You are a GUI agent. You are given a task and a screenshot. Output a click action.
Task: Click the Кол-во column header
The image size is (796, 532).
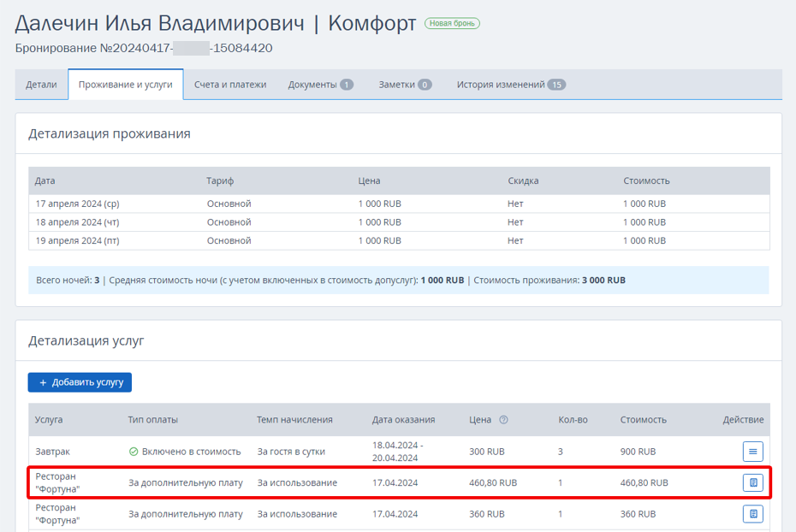coord(573,419)
